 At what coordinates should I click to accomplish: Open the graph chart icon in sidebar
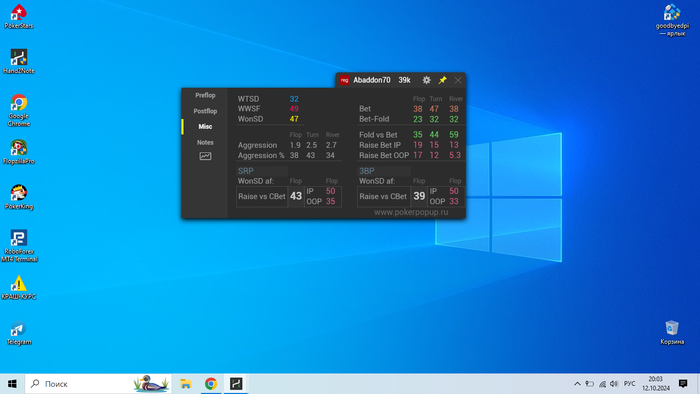tap(205, 156)
